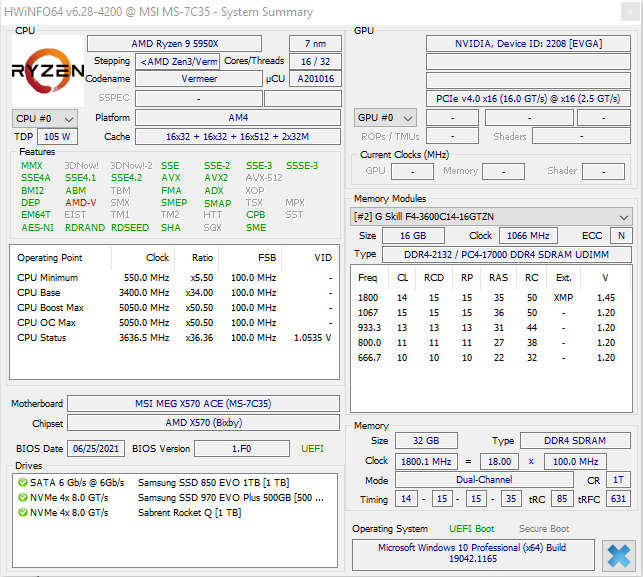The height and width of the screenshot is (577, 643).
Task: Click the DDR4 SDRAM memory type field
Action: (x=575, y=441)
